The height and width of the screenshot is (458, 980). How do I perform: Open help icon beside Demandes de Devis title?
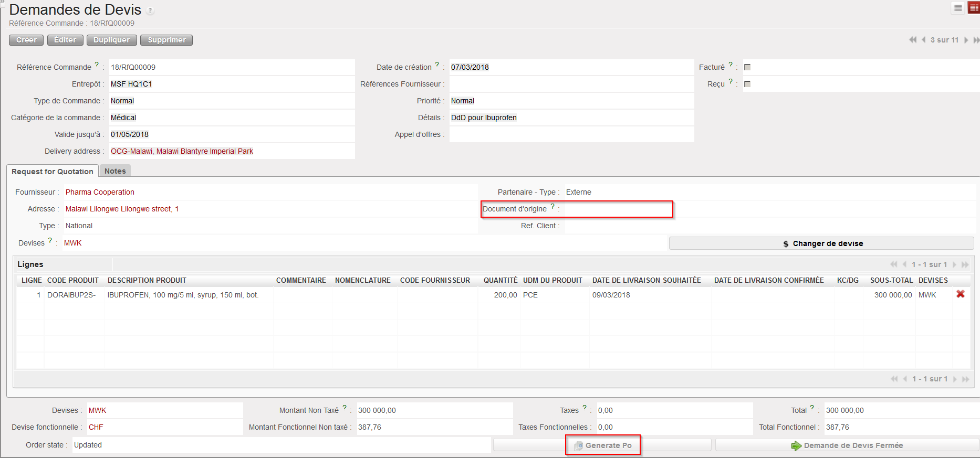tap(151, 11)
